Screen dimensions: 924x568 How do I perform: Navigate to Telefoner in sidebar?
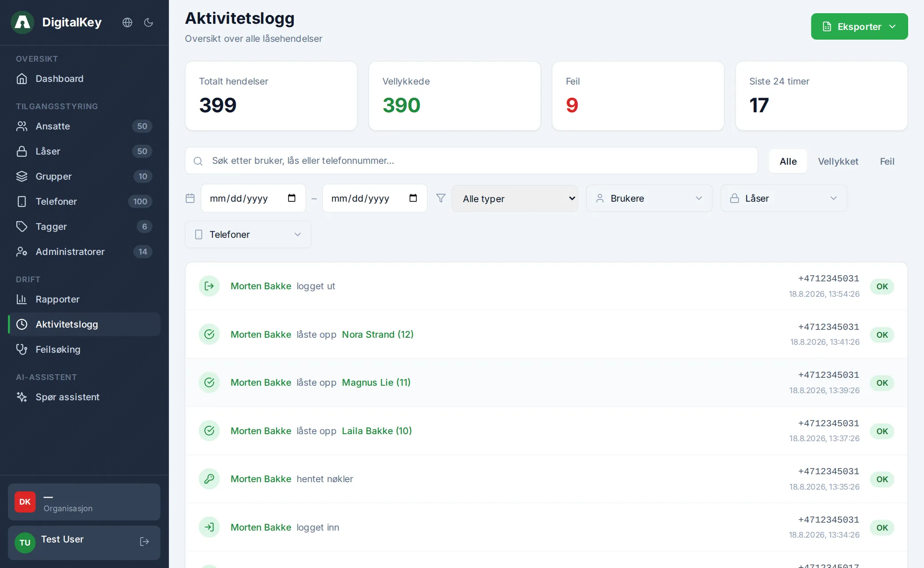click(84, 202)
